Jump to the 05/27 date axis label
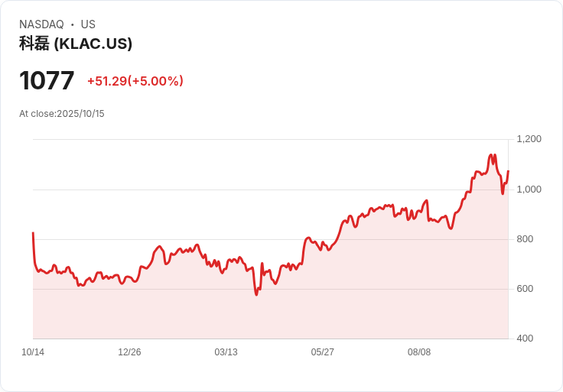The width and height of the screenshot is (563, 392). pos(322,352)
